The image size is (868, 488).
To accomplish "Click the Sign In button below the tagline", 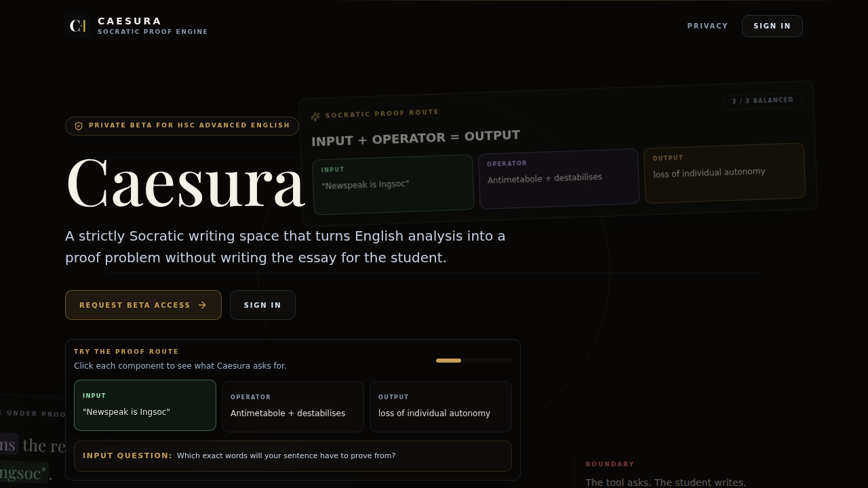I will click(x=262, y=305).
